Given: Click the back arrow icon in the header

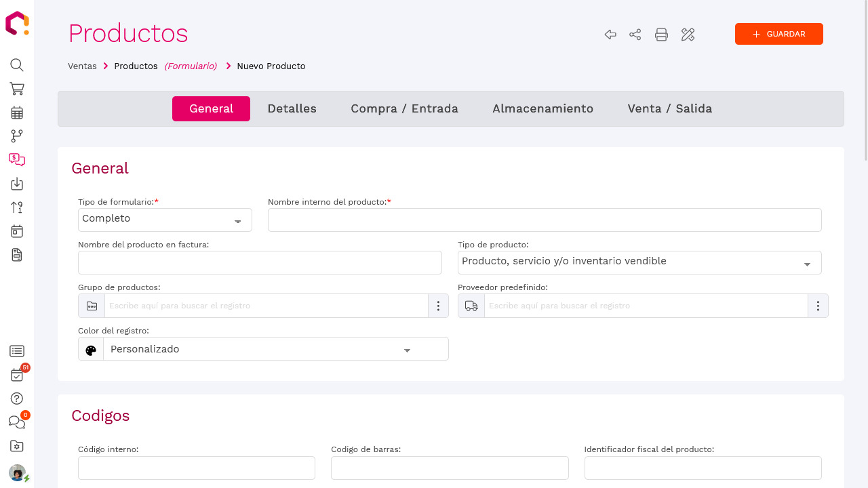Looking at the screenshot, I should pyautogui.click(x=610, y=35).
